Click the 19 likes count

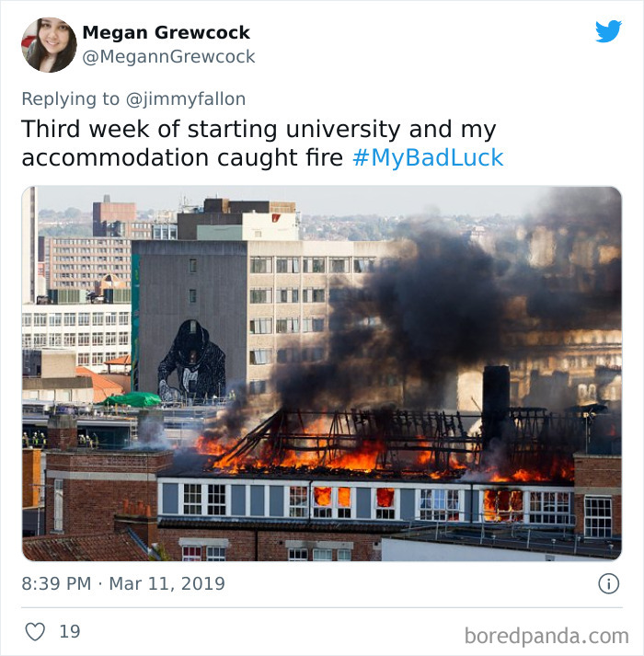[70, 631]
